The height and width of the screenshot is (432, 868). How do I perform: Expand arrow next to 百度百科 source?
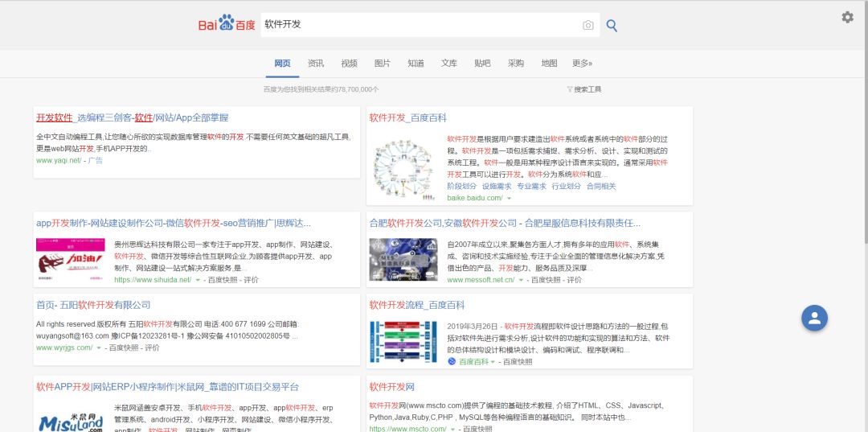point(493,362)
